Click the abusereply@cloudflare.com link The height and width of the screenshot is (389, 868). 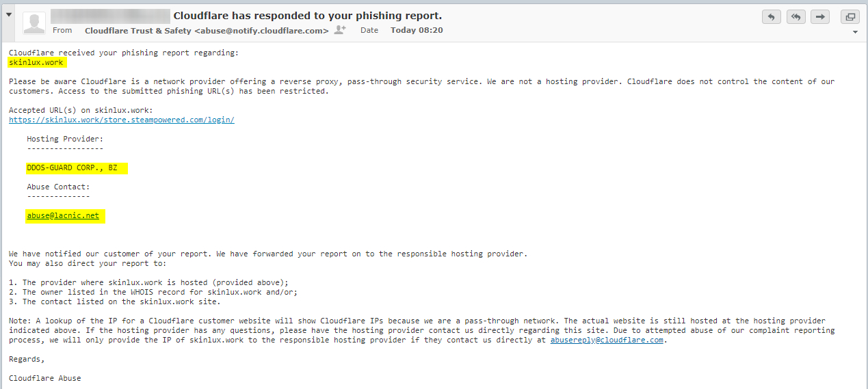point(607,340)
